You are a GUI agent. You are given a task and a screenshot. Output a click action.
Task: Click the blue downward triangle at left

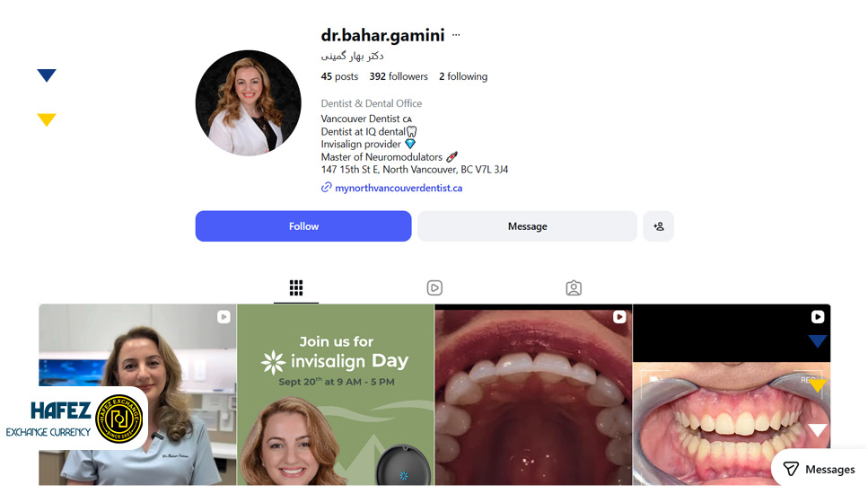tap(47, 75)
